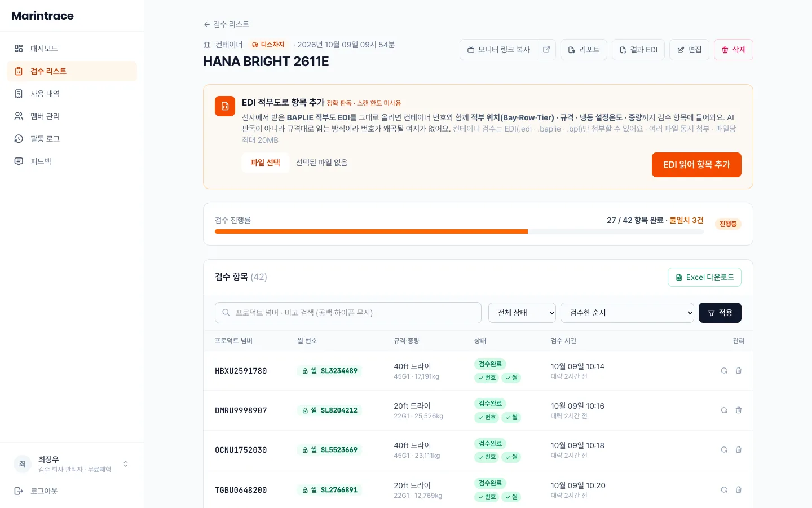Click the magnifier icon in the DMRU9998907 row
Viewport: 812px width, 508px height.
coord(724,410)
